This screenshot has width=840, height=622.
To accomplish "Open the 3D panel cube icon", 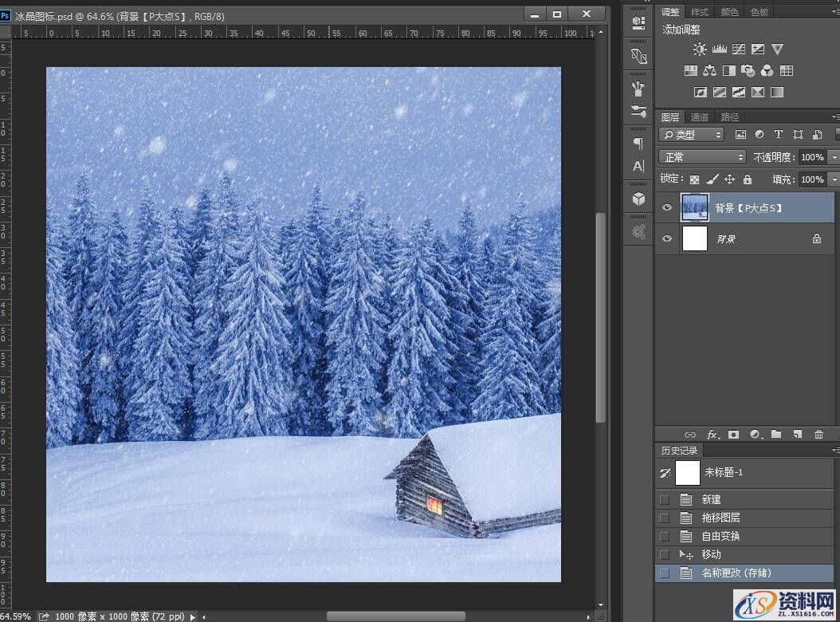I will click(638, 198).
